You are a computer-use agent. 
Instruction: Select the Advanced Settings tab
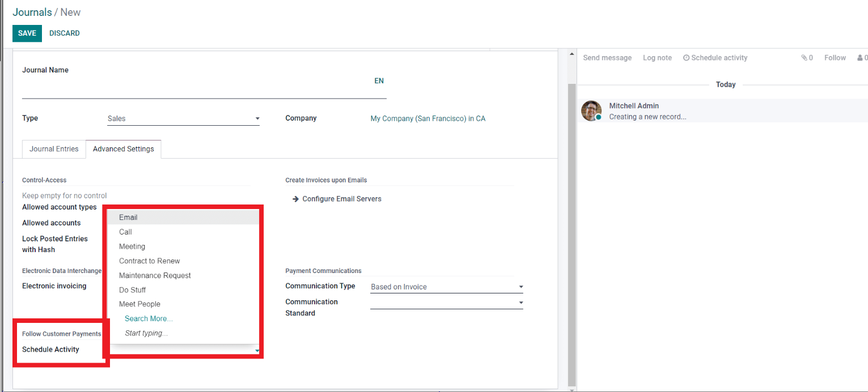pos(123,149)
